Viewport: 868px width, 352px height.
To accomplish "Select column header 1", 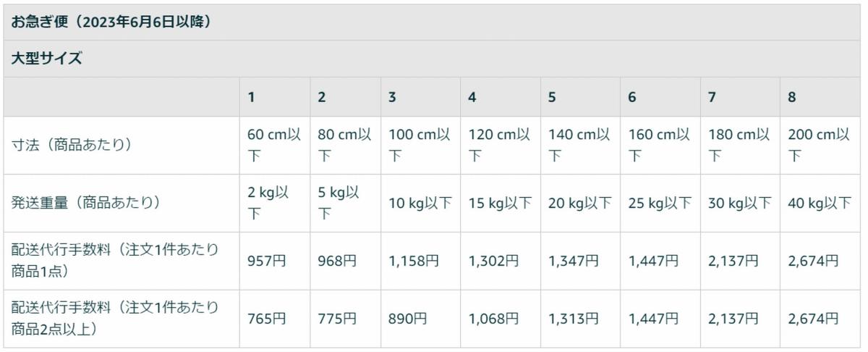I will point(251,97).
